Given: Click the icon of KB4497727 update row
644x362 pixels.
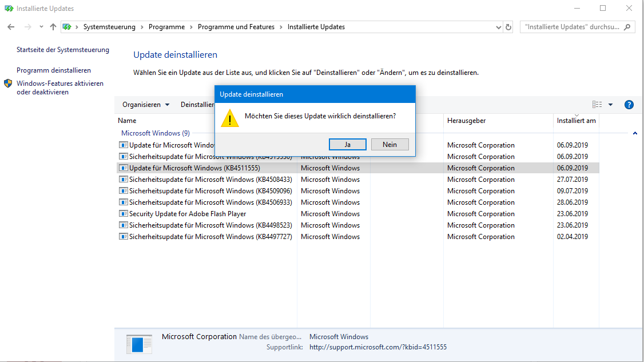Looking at the screenshot, I should [123, 237].
